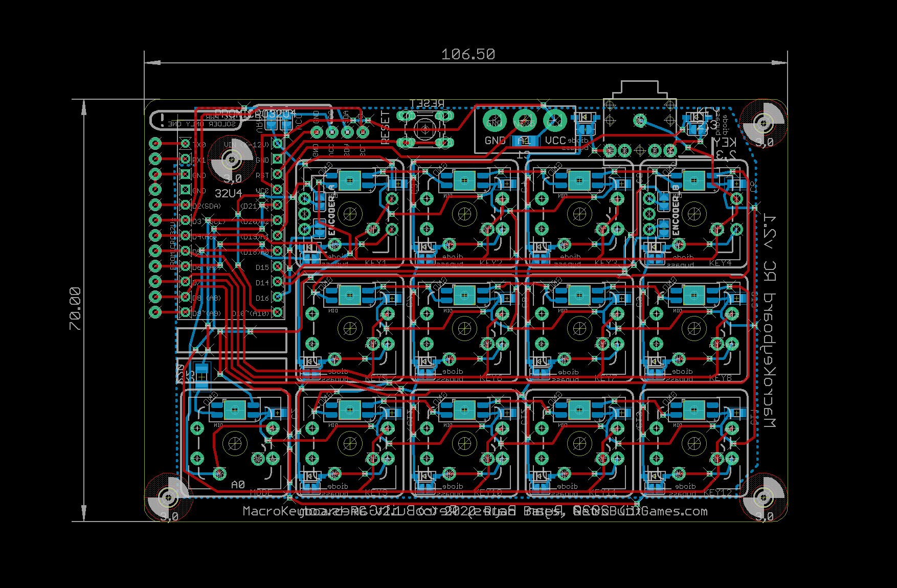Screen dimensions: 897x588
Task: Select the SDA pin pad on 32U4 header
Action: (x=186, y=206)
